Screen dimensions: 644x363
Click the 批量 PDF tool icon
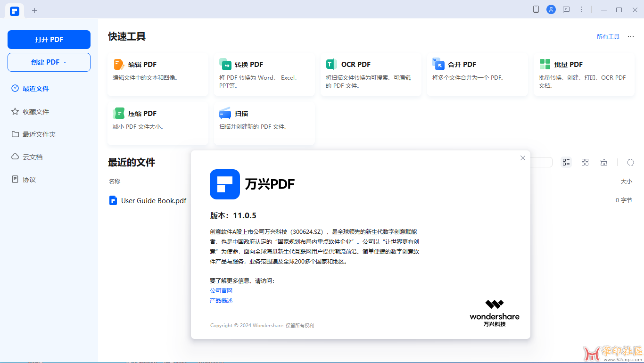pos(545,64)
